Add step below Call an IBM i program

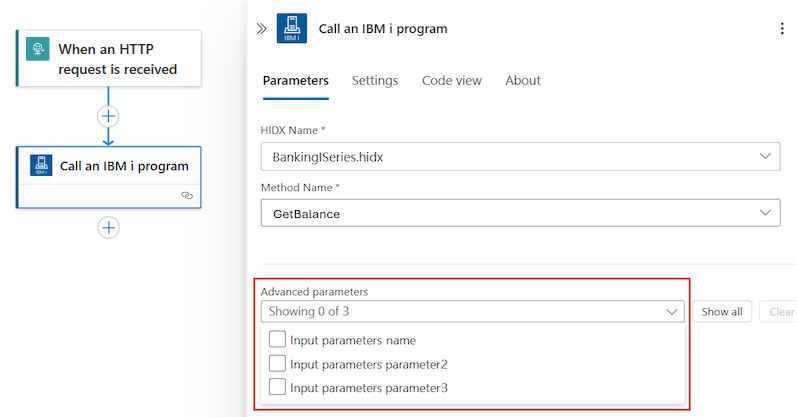click(x=108, y=228)
